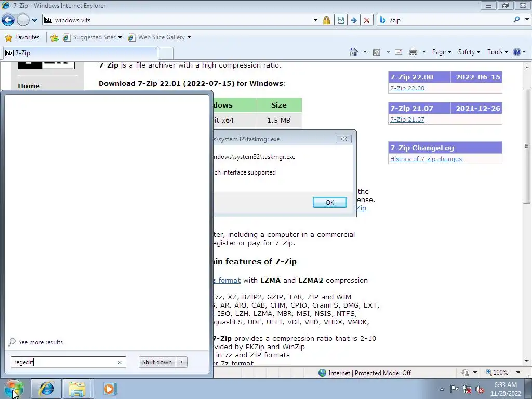Viewport: 532px width, 399px height.
Task: Clear the Start menu search text
Action: point(120,362)
